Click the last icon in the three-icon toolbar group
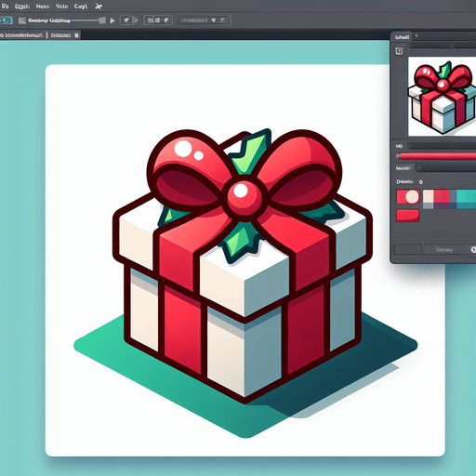 [x=166, y=20]
